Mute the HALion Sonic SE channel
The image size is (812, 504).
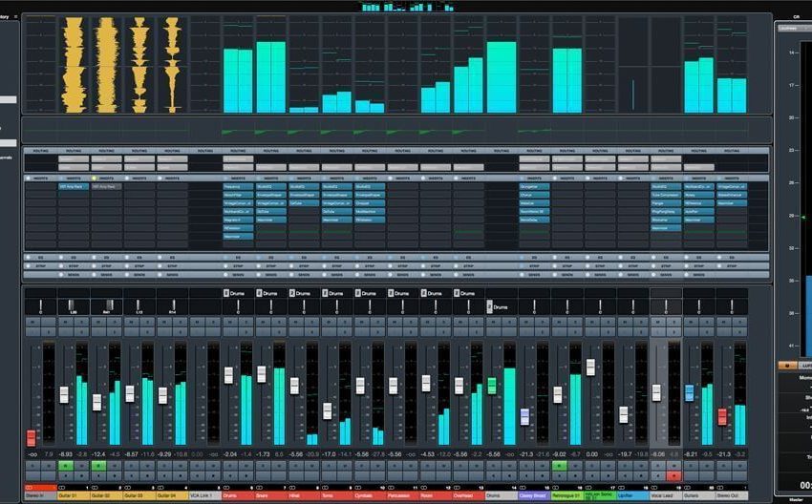pos(591,322)
